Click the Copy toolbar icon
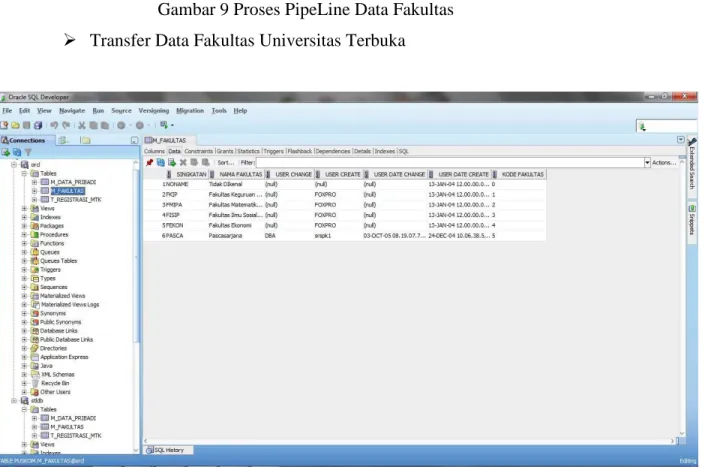This screenshot has width=705, height=467. (94, 125)
